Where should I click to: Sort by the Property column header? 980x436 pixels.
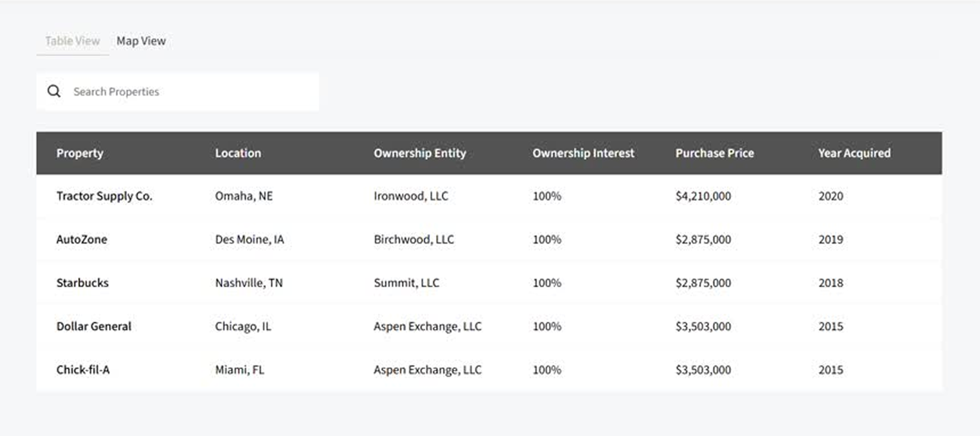(x=80, y=153)
